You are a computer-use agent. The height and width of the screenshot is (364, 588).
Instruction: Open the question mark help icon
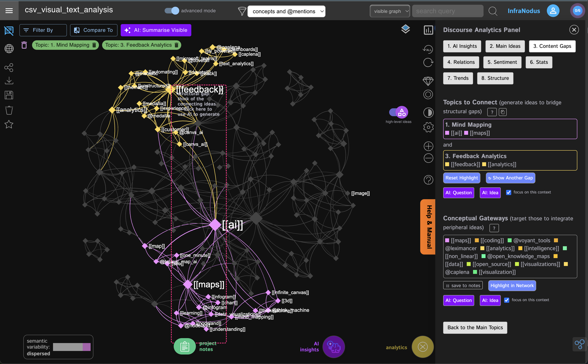pos(428,180)
